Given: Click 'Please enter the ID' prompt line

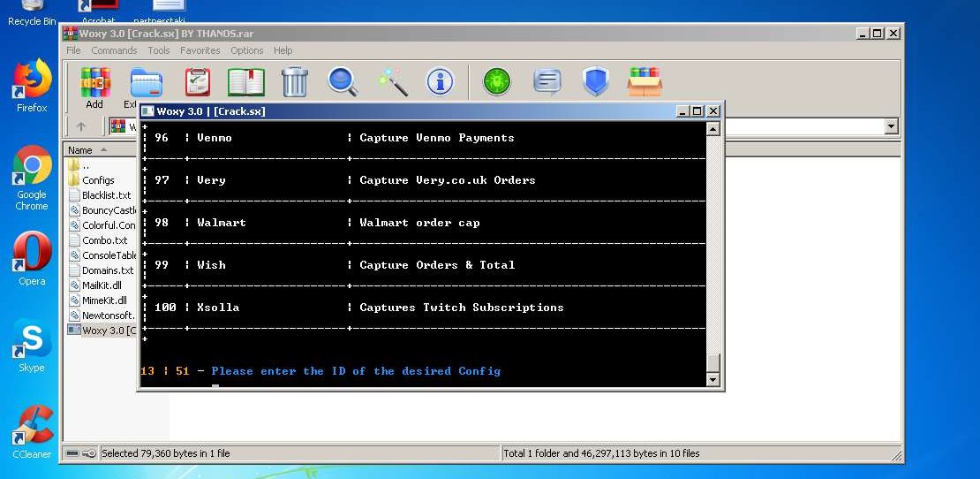Looking at the screenshot, I should tap(356, 371).
